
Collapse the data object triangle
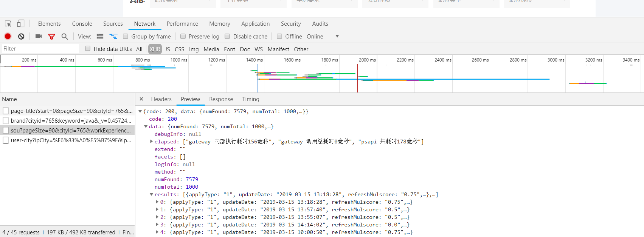(146, 126)
